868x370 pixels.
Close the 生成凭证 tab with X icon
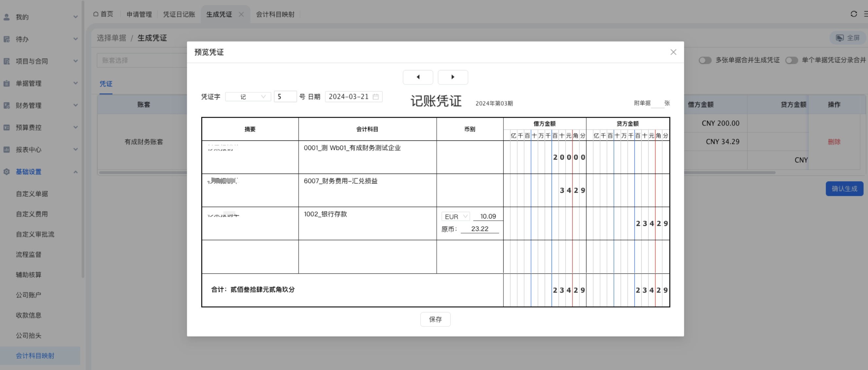coord(241,14)
